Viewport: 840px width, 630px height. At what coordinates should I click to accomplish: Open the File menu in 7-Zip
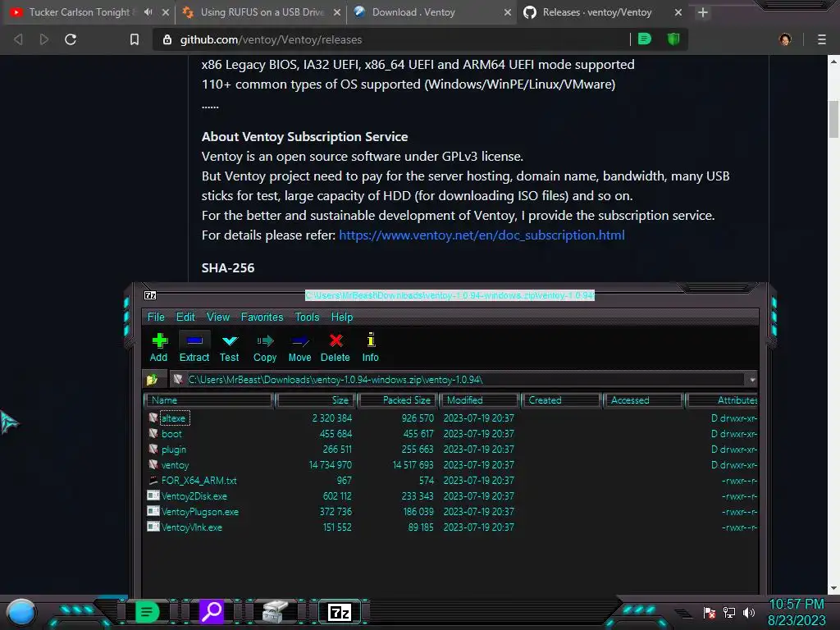point(156,317)
